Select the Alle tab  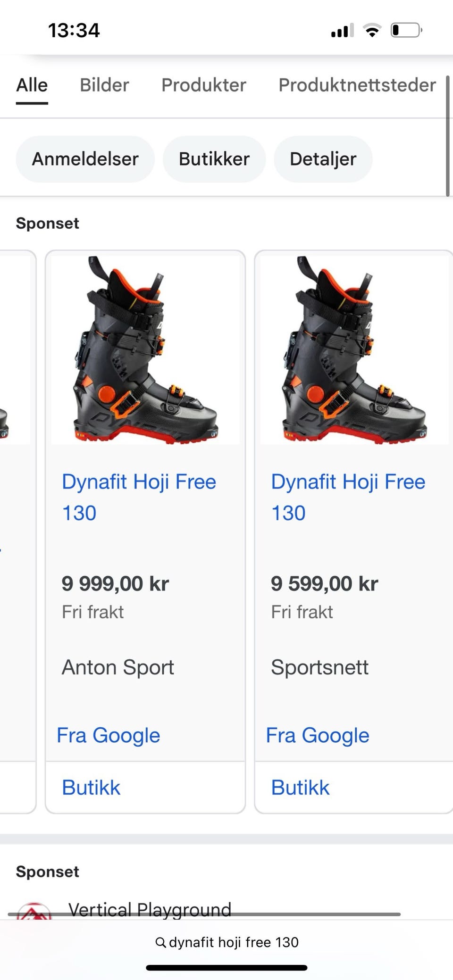pyautogui.click(x=32, y=85)
